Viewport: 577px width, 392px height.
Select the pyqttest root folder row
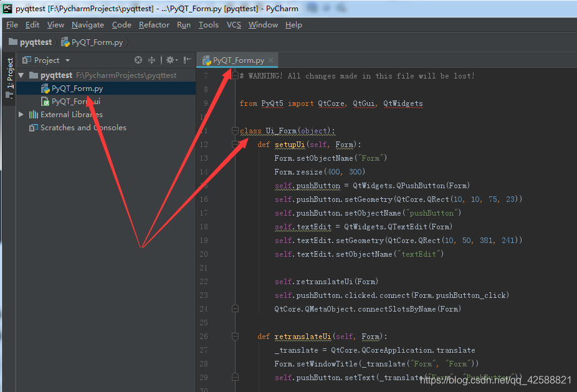tap(106, 75)
